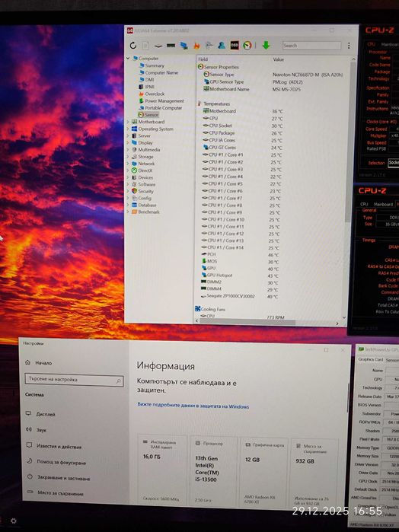Open the gauge SensorPanel toolbar icon
This screenshot has width=399, height=532.
click(x=247, y=45)
